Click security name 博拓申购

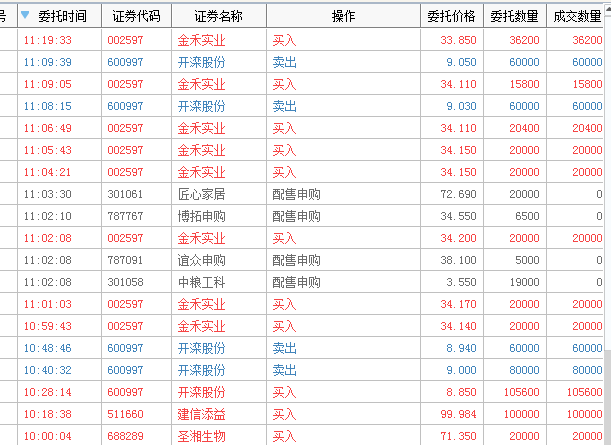click(201, 216)
